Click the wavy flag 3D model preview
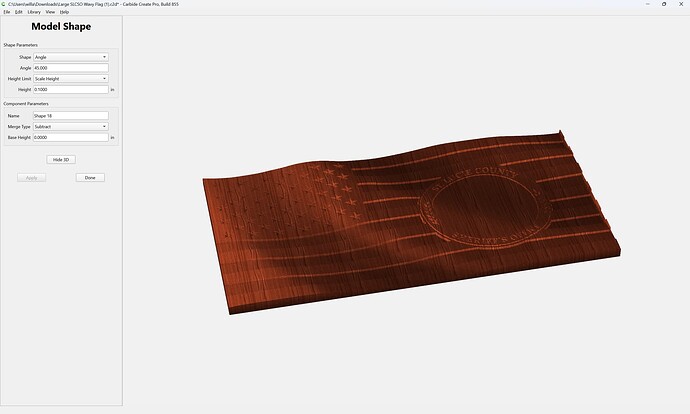690x414 pixels. tap(411, 222)
